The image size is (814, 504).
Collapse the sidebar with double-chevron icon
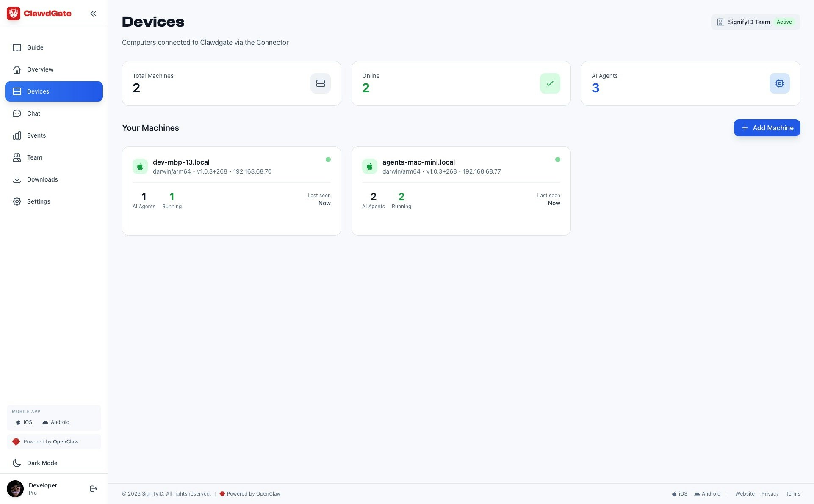[93, 14]
